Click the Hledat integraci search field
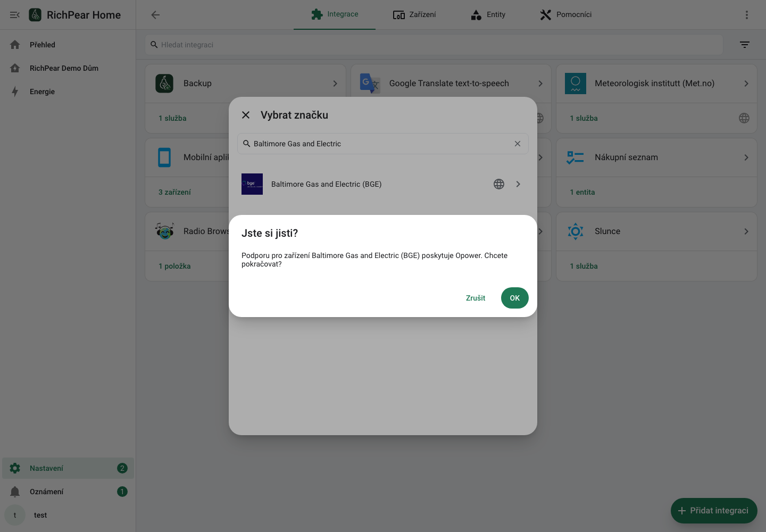 click(x=434, y=45)
